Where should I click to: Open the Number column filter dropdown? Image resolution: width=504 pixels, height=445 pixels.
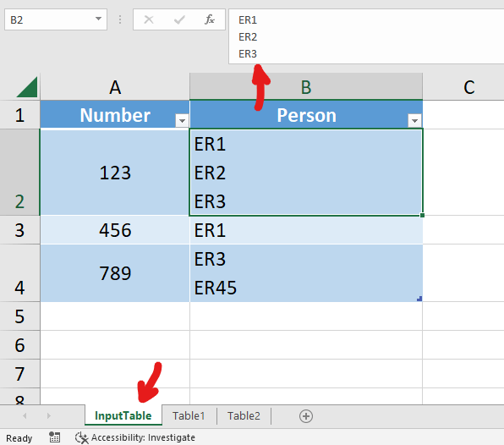[x=182, y=121]
